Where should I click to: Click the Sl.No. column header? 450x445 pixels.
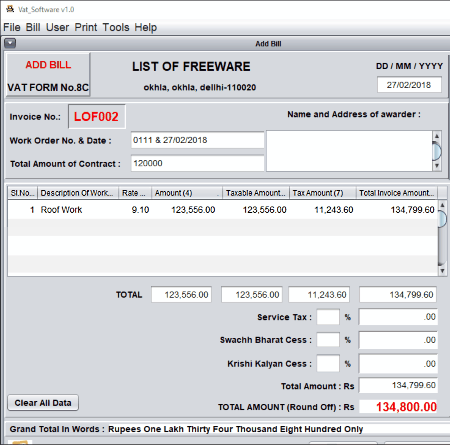point(22,193)
